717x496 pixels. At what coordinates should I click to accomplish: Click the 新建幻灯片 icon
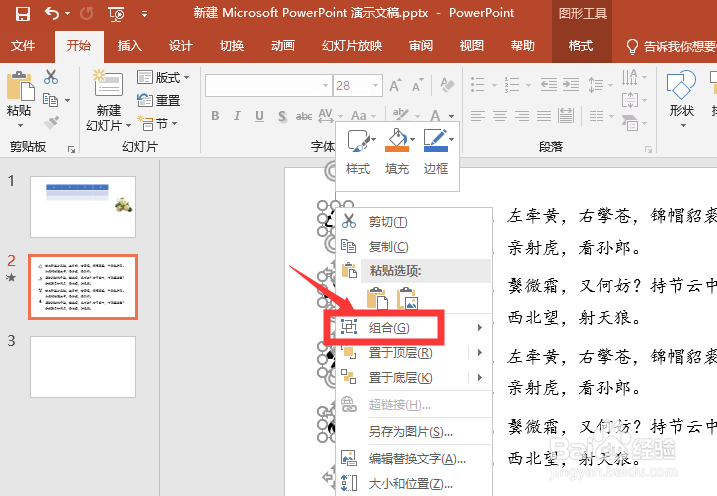click(x=108, y=84)
